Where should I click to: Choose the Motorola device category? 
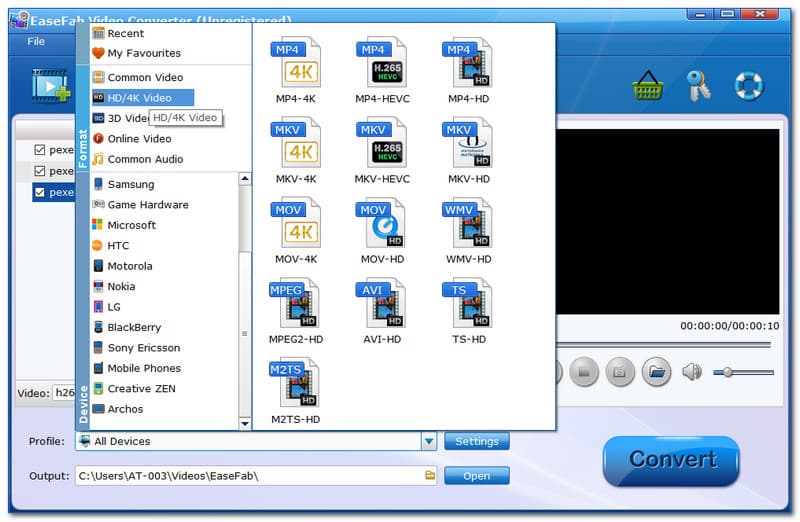pyautogui.click(x=123, y=266)
